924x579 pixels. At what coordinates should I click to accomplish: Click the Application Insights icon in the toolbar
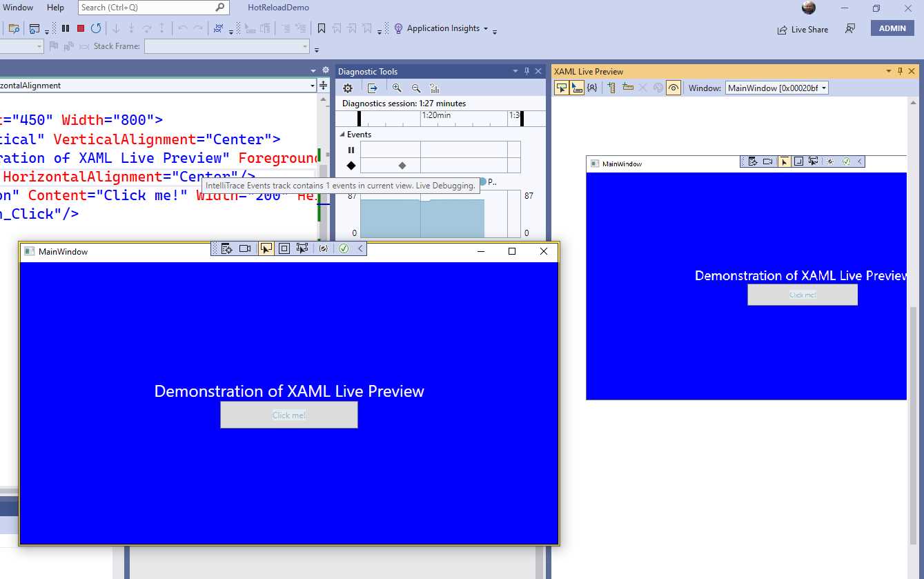[398, 28]
